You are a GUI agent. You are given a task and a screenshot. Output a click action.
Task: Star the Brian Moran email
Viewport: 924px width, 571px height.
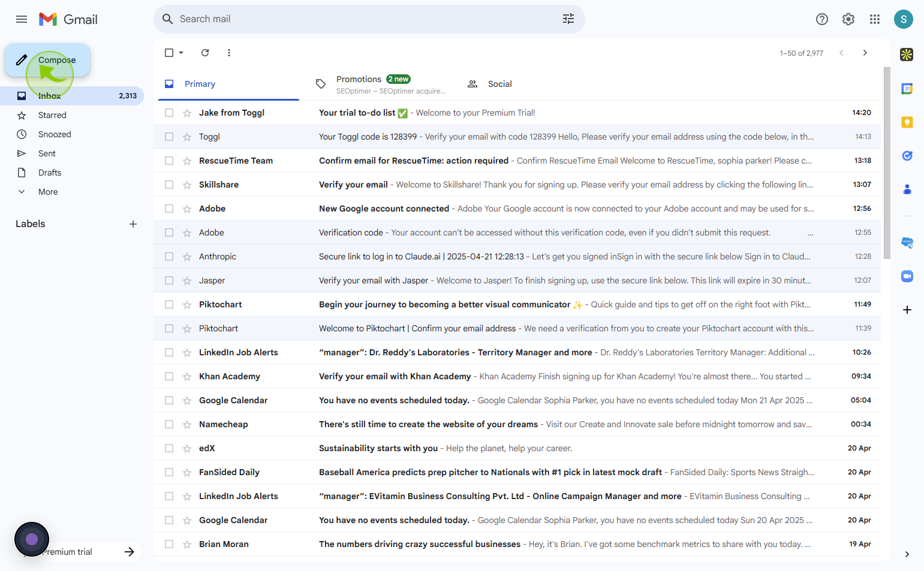(x=187, y=544)
